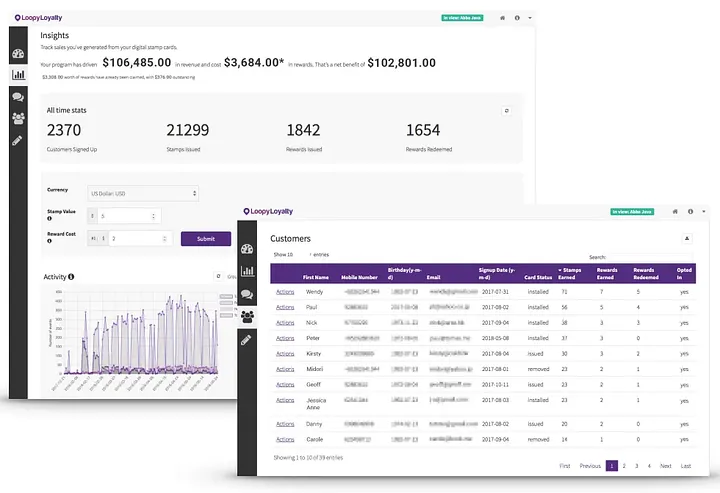Image resolution: width=720 pixels, height=493 pixels.
Task: Open Actions link for Geoff
Action: (285, 385)
